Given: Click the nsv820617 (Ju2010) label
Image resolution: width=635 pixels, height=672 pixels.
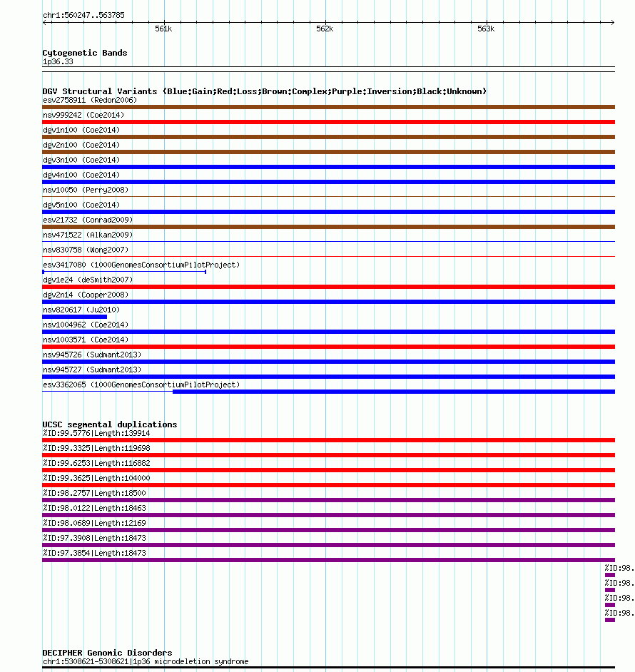Looking at the screenshot, I should click(81, 310).
